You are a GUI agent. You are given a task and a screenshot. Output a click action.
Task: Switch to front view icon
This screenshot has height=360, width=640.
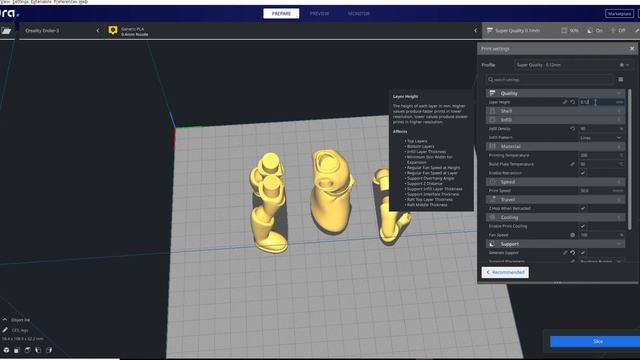[x=17, y=350]
